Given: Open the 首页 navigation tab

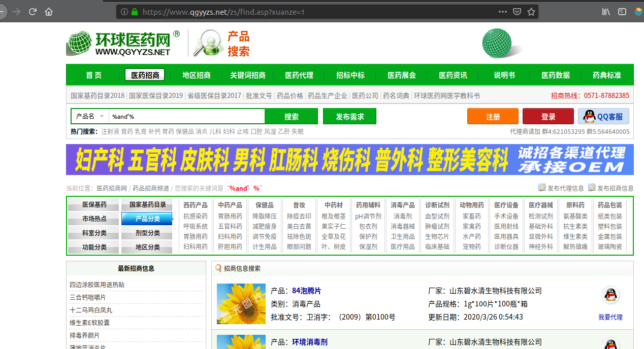Looking at the screenshot, I should [x=93, y=75].
